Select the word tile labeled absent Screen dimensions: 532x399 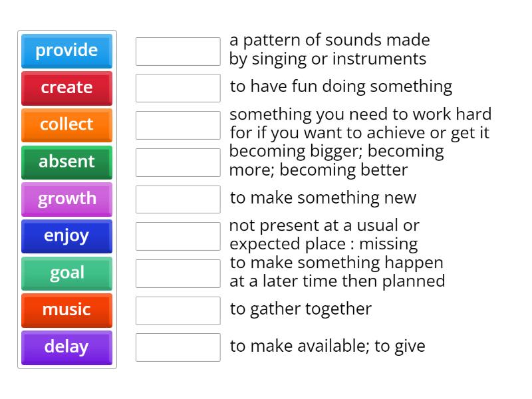(x=66, y=162)
